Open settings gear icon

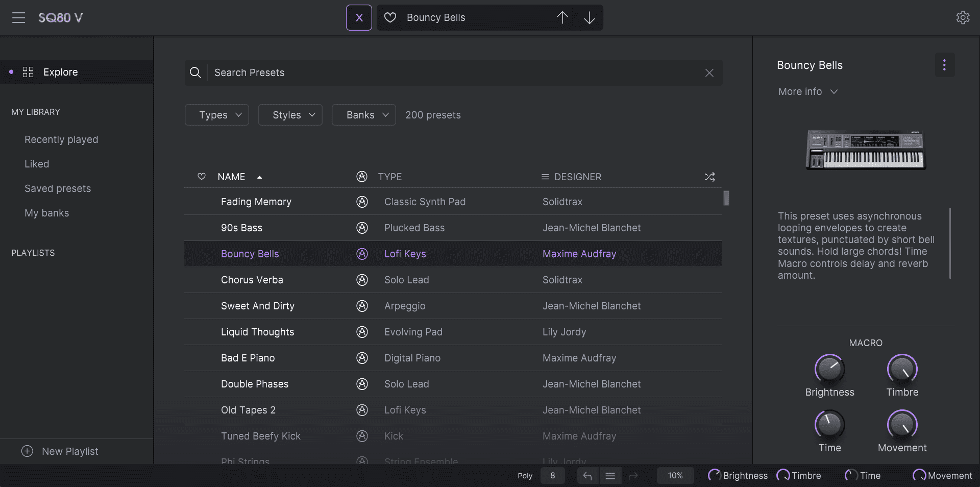tap(963, 18)
